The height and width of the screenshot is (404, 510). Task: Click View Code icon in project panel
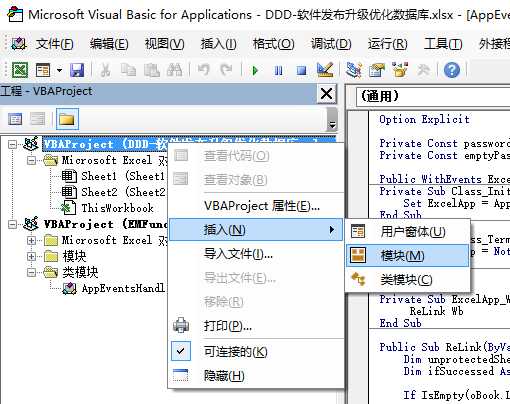tap(15, 119)
